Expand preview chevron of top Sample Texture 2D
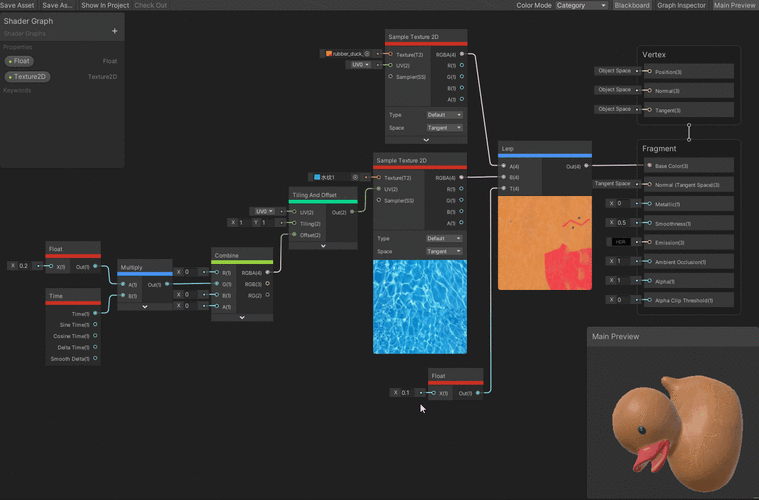This screenshot has width=759, height=500. [426, 140]
